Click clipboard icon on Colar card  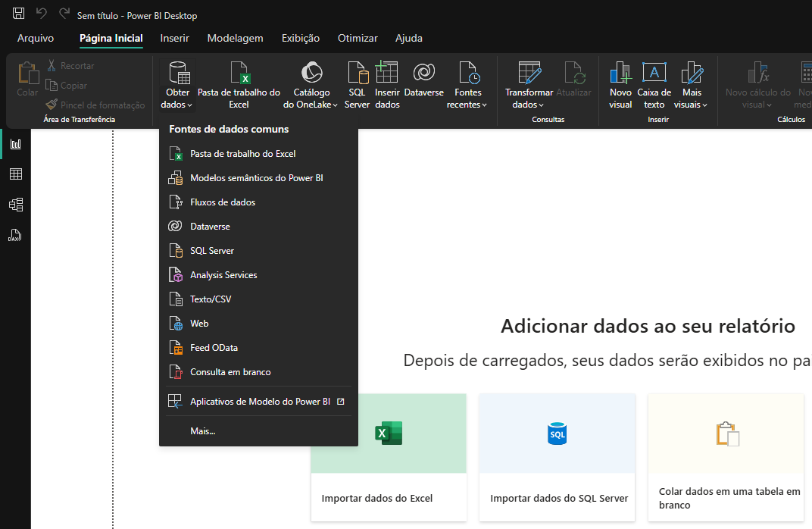click(727, 434)
